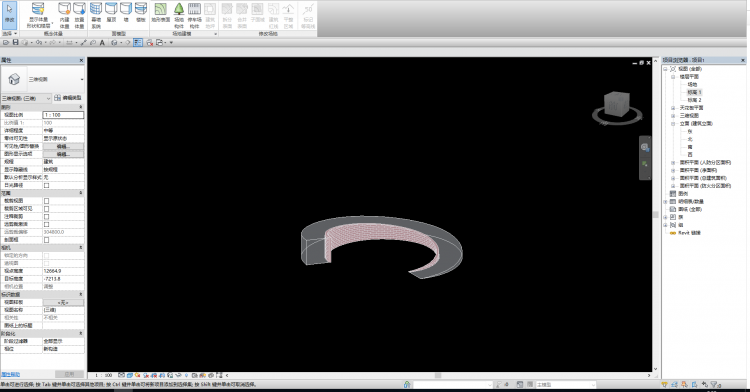Click the ViewCube in the 3D view

pyautogui.click(x=617, y=105)
